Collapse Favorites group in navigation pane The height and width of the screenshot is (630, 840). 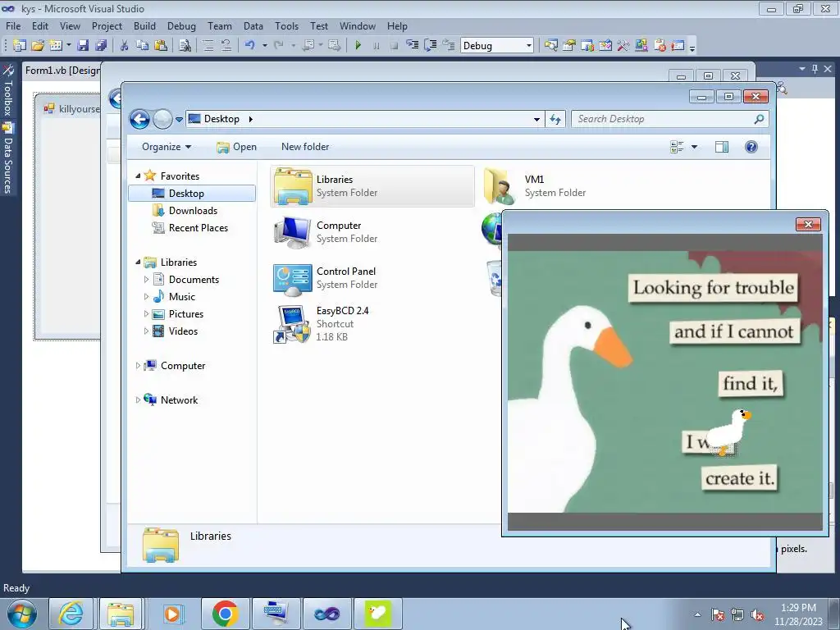[x=138, y=176]
